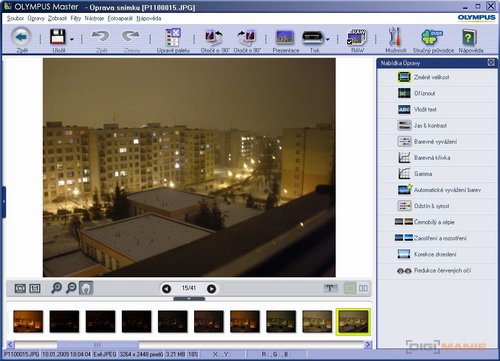
Task: Collapse thumbnail strip with small arrow handle
Action: (x=189, y=299)
